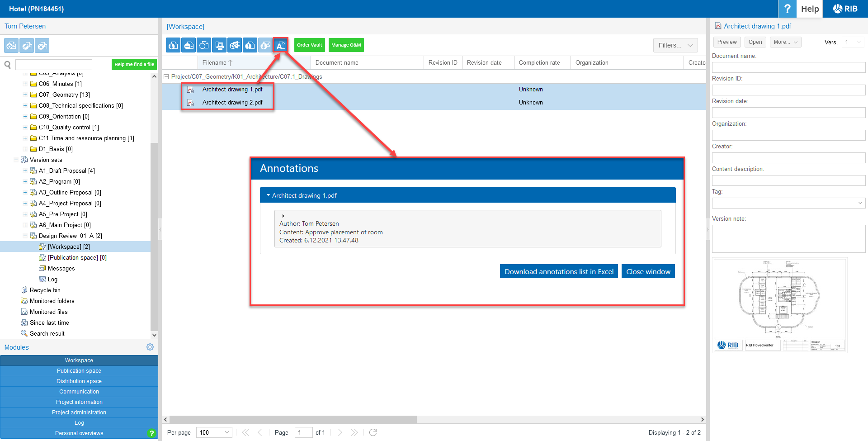Viewport: 868px width, 441px height.
Task: Click the refresh icon in the pagination bar
Action: [x=373, y=432]
